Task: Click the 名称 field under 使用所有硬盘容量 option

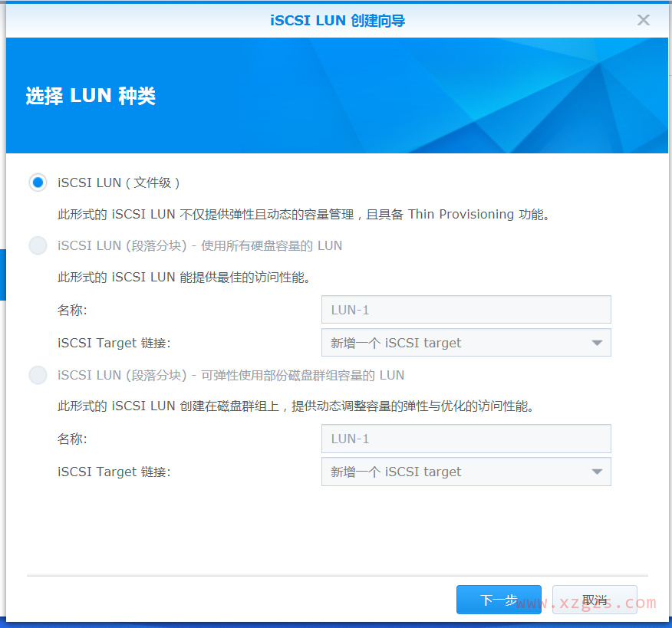Action: [466, 310]
